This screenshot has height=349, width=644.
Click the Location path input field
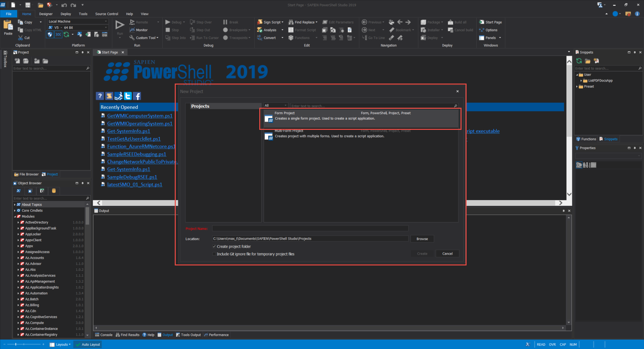tap(310, 239)
